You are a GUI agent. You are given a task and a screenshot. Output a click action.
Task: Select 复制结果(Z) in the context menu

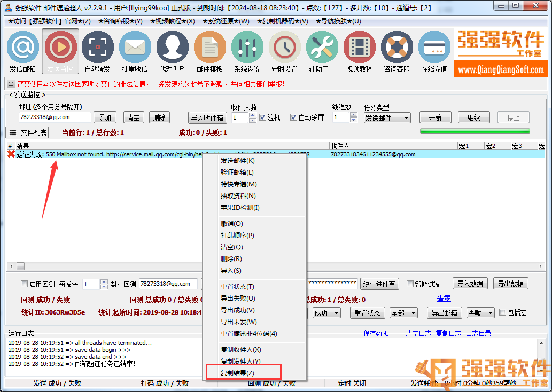[254, 373]
